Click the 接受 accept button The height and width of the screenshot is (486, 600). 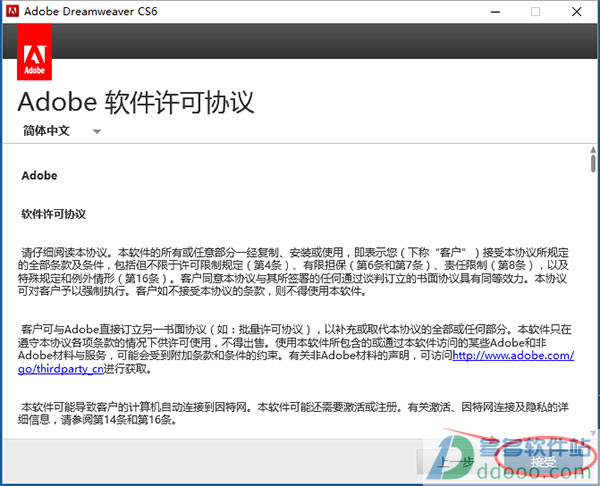point(543,461)
